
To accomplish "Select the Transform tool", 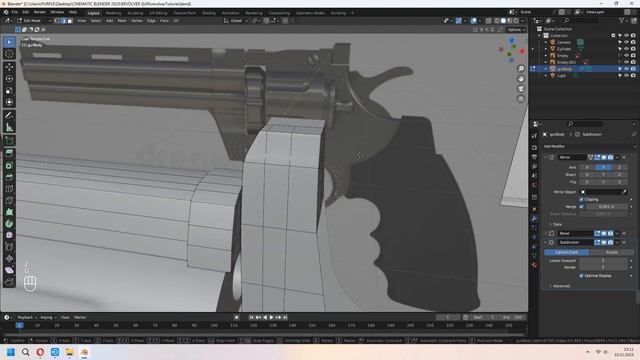I will 9,102.
